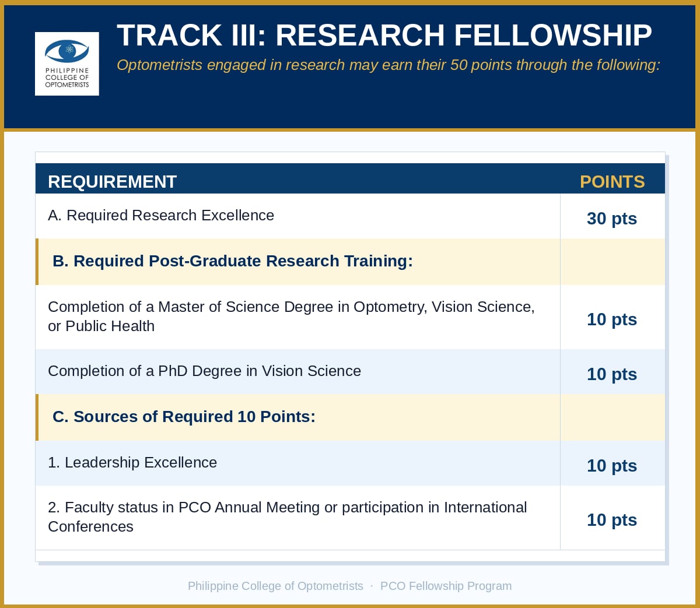Click 10 pts beside Leadership Excellence

point(612,466)
